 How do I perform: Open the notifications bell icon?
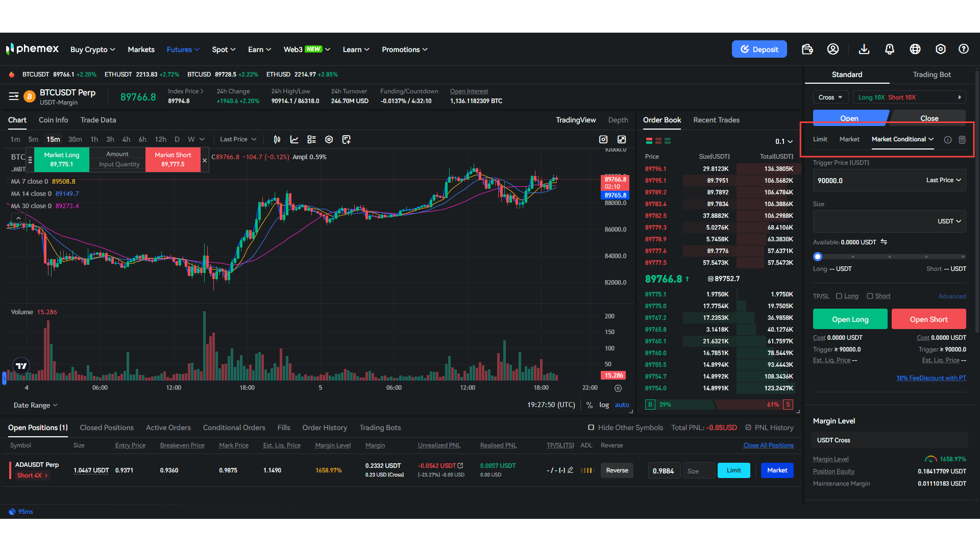[x=890, y=49]
